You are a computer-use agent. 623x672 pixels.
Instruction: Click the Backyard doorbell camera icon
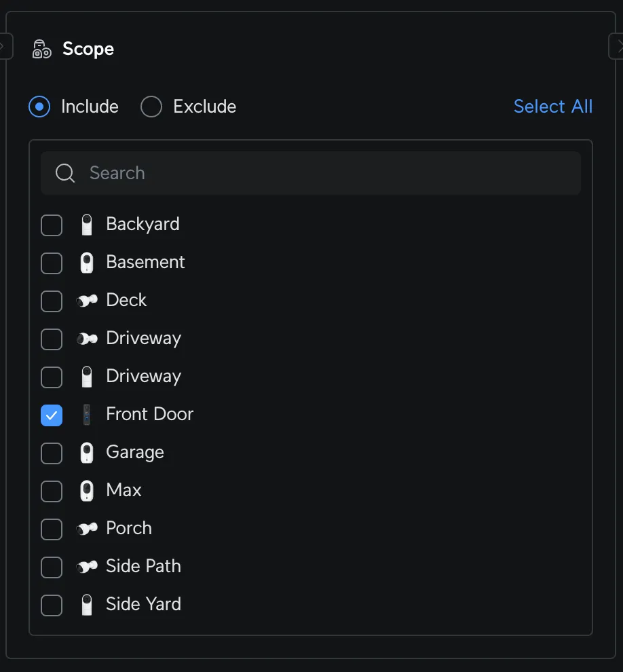(x=87, y=225)
